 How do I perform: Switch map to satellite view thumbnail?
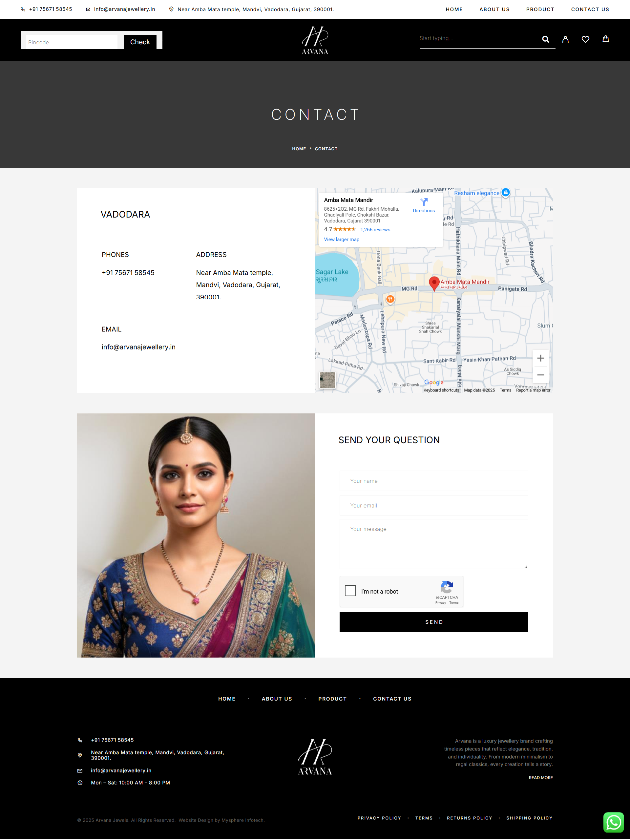coord(327,380)
